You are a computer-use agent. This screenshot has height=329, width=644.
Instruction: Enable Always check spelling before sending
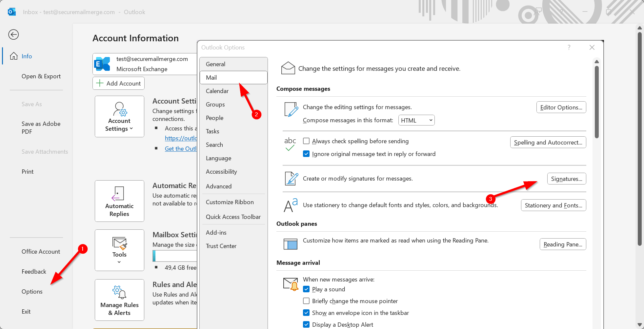306,141
